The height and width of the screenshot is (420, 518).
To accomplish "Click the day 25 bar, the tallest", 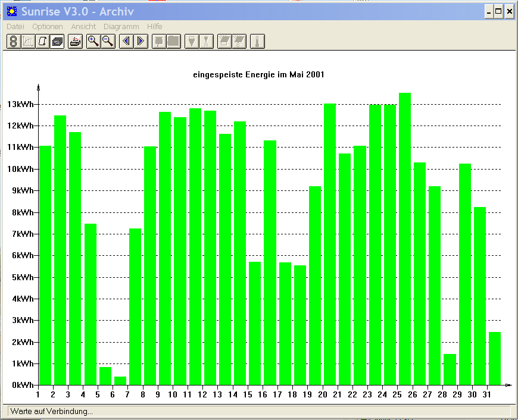I will 405,239.
